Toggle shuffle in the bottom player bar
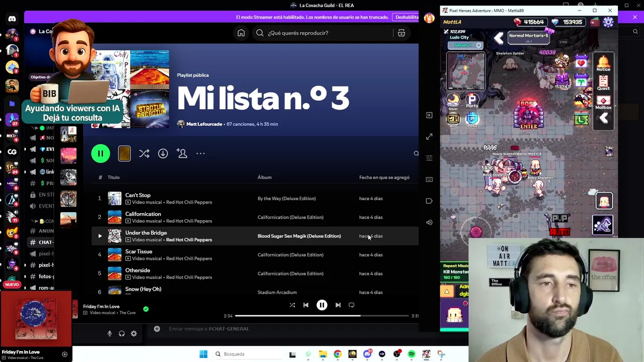644x362 pixels. (x=292, y=305)
